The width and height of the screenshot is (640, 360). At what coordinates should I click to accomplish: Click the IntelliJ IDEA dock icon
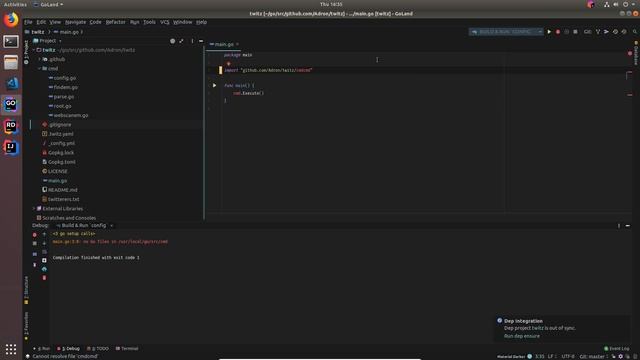coord(11,147)
